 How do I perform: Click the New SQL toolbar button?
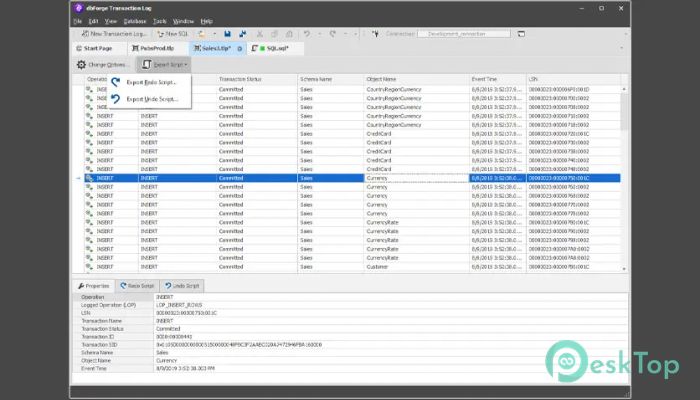coord(173,34)
